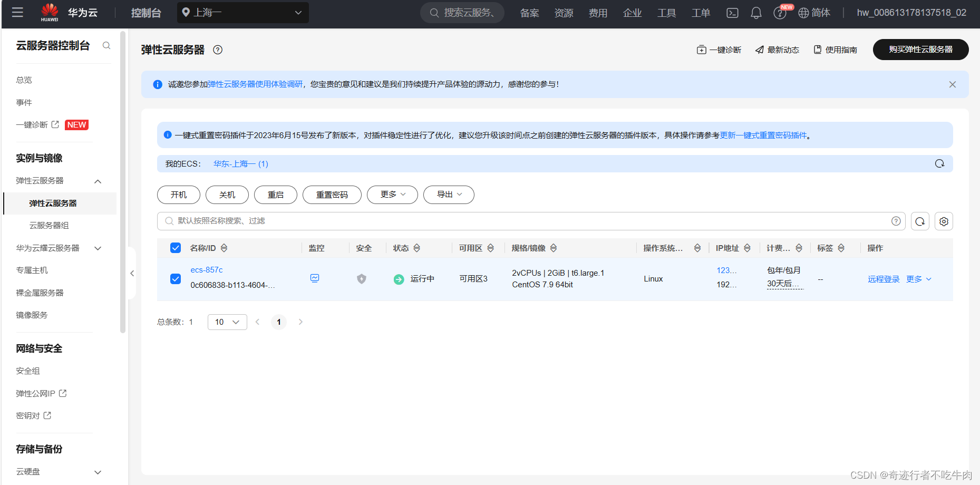Open the account menu hw_008613178137518_02
The width and height of the screenshot is (980, 485).
911,13
